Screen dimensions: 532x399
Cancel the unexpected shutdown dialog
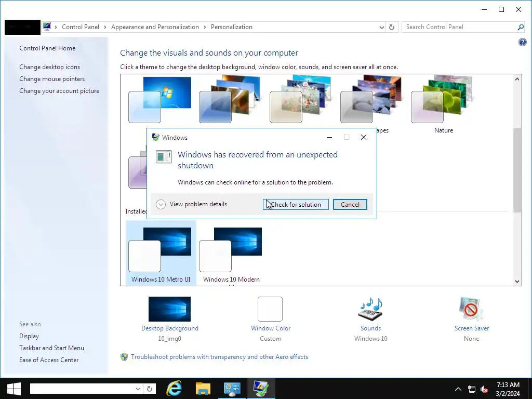click(350, 205)
